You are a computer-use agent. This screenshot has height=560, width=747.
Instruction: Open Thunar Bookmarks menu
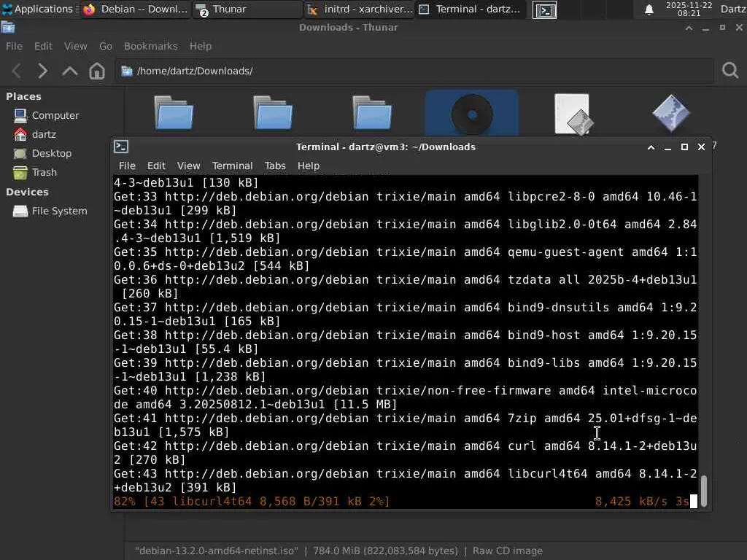[x=150, y=46]
